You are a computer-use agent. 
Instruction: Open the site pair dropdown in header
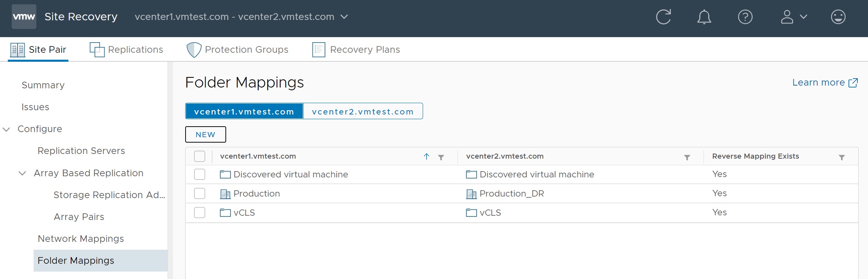click(x=344, y=17)
